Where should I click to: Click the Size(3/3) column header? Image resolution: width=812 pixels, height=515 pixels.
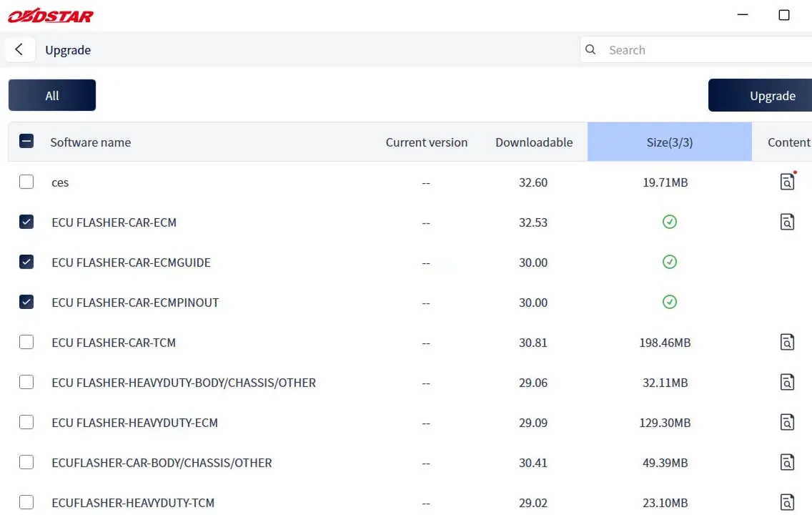click(670, 142)
